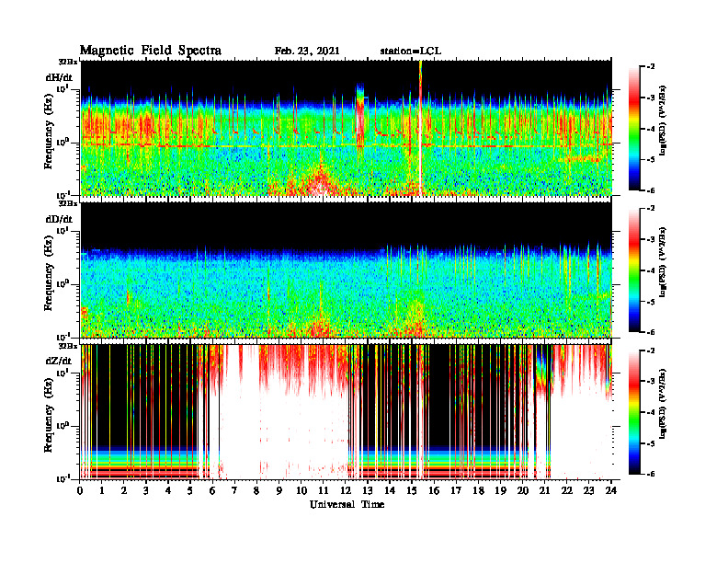
Task: Click the log(PSD) label beside dD/dt color bar
Action: 663,262
